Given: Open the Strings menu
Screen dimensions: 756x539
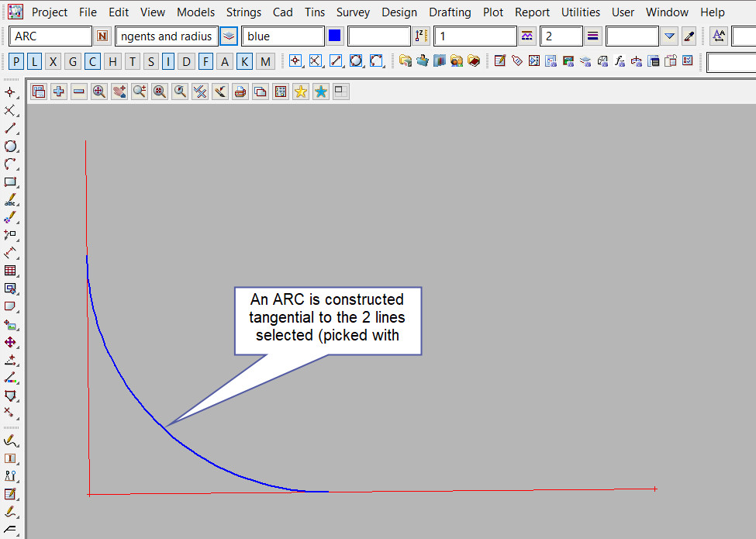Looking at the screenshot, I should [244, 12].
